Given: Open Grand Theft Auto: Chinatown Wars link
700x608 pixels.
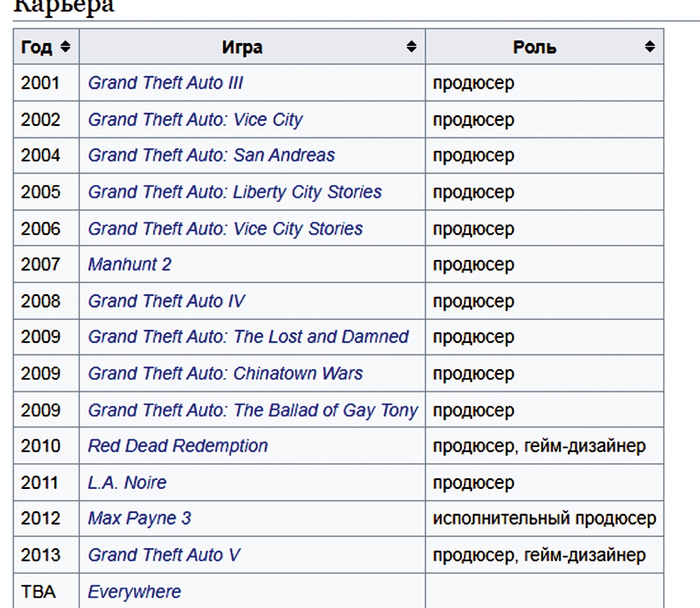Looking at the screenshot, I should point(225,374).
